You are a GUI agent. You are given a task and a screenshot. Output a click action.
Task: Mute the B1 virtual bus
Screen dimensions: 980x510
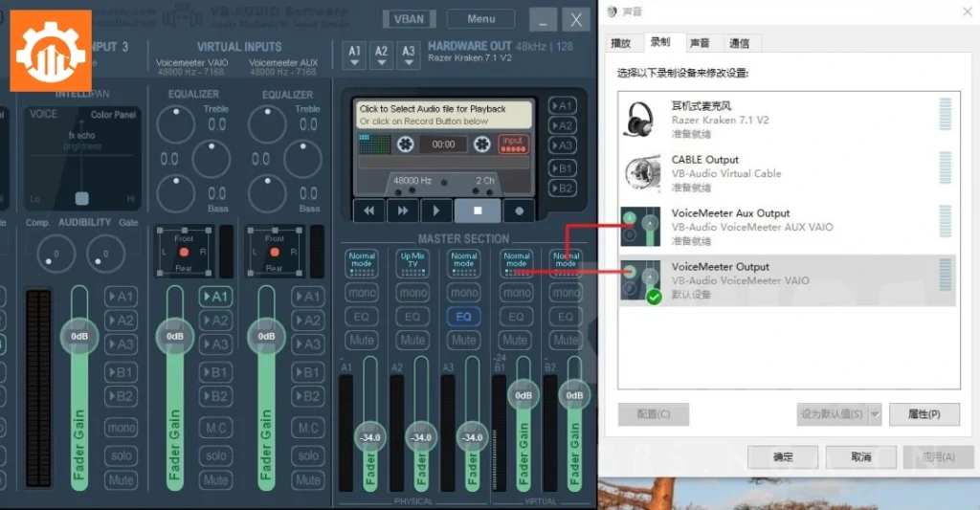point(515,341)
